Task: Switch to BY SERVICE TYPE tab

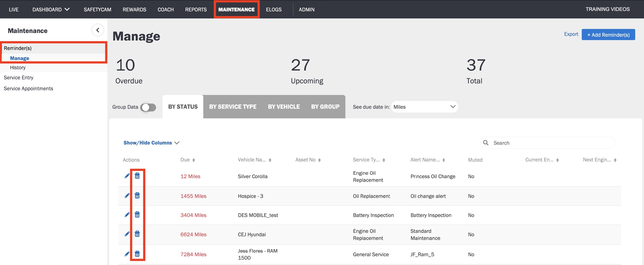Action: (232, 107)
